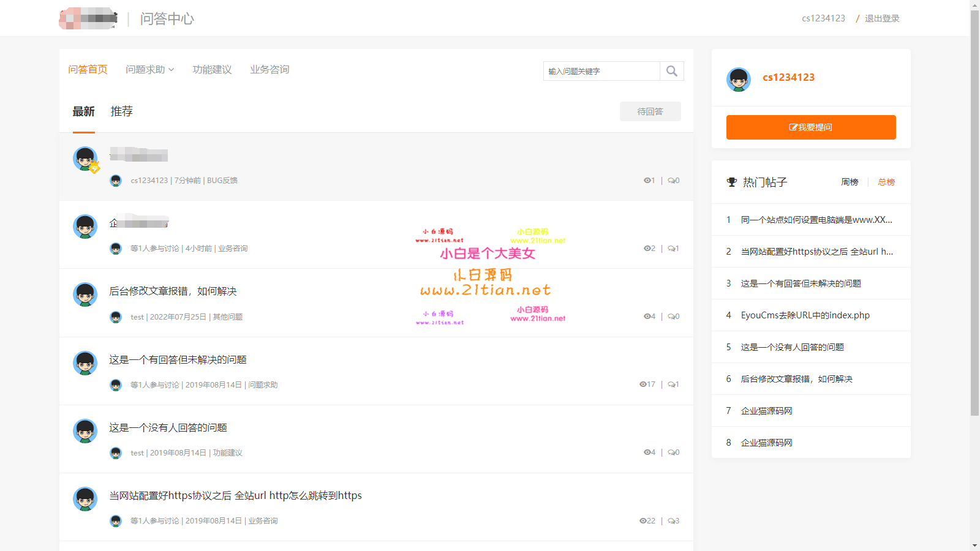Switch hot posts to 总榜
The image size is (980, 551).
pos(886,182)
